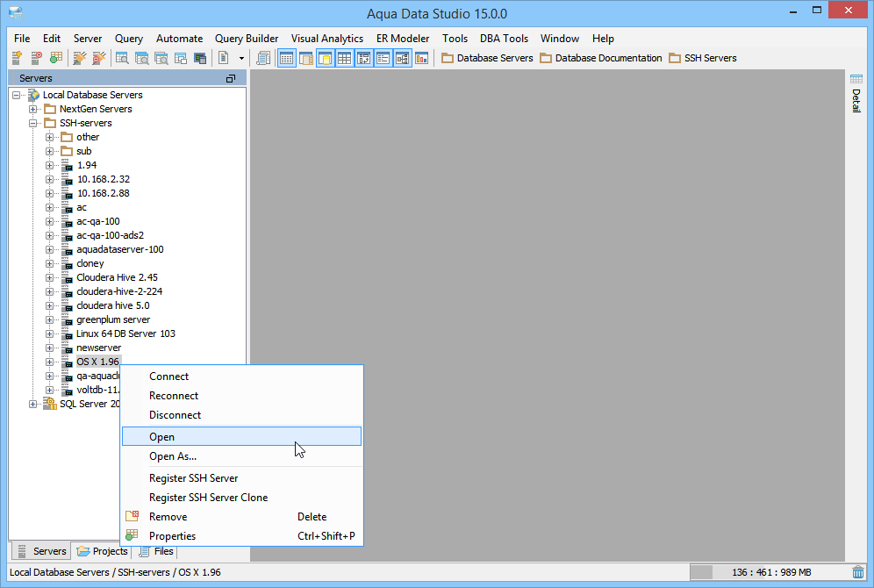Viewport: 874px width, 588px height.
Task: Click the scroll script documents toolbar icon
Action: (x=263, y=58)
